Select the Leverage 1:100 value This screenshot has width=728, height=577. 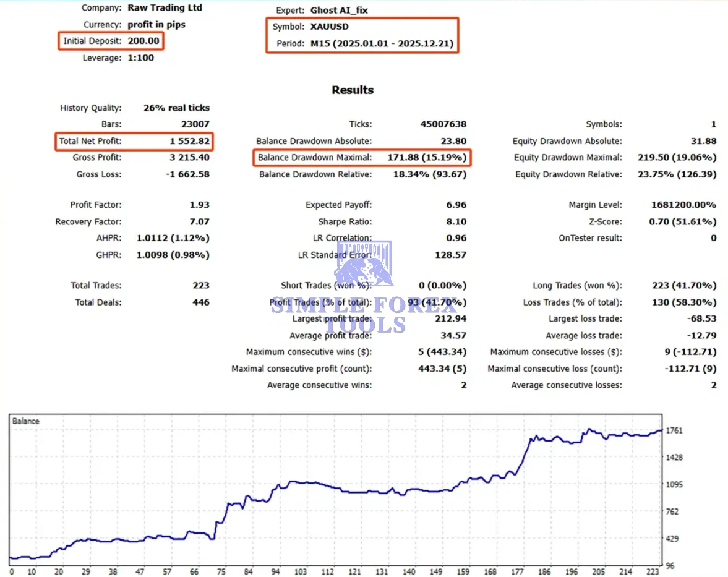point(140,58)
